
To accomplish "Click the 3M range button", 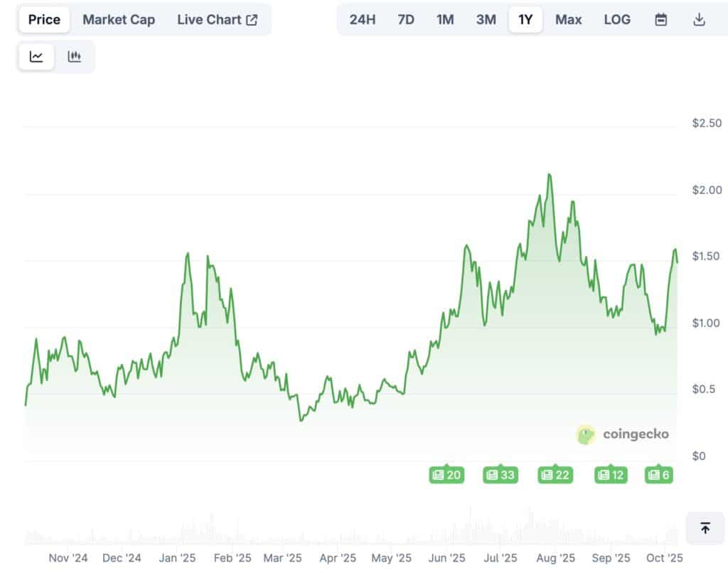I will [486, 19].
